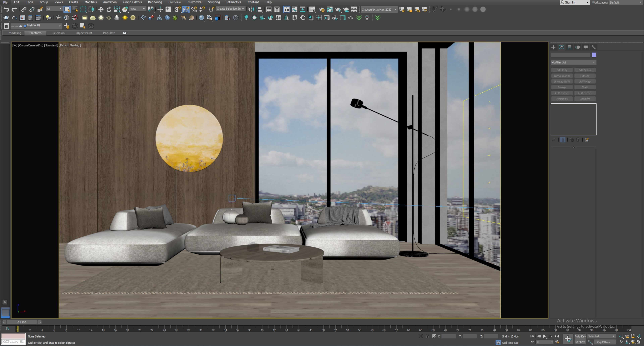Image resolution: width=644 pixels, height=346 pixels.
Task: Click the Undo arrow icon
Action: tap(6, 10)
